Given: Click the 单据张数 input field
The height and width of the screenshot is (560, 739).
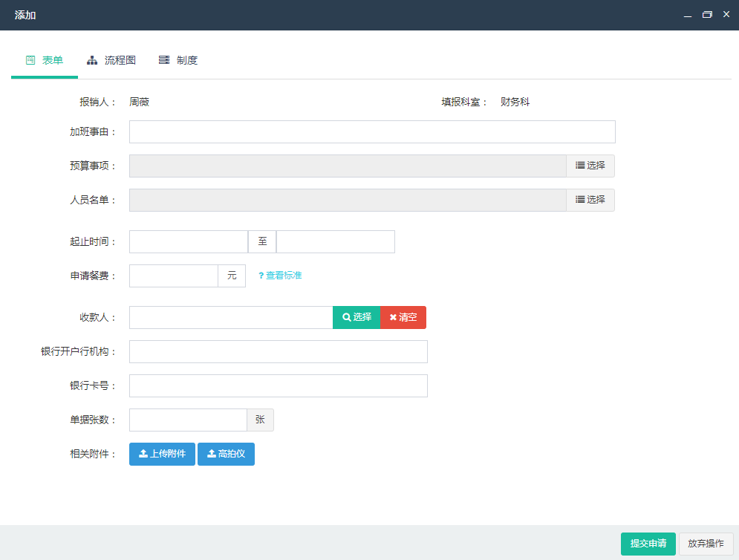Looking at the screenshot, I should tap(188, 420).
